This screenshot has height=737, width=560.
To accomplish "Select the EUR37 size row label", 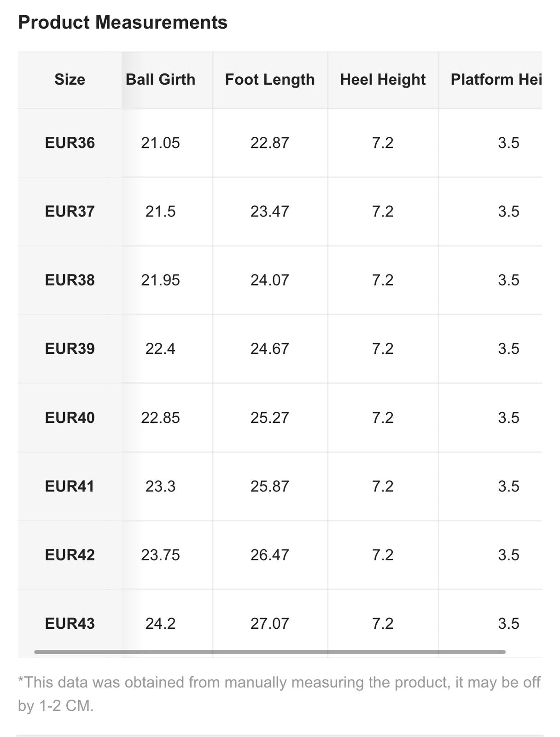I will (x=70, y=211).
